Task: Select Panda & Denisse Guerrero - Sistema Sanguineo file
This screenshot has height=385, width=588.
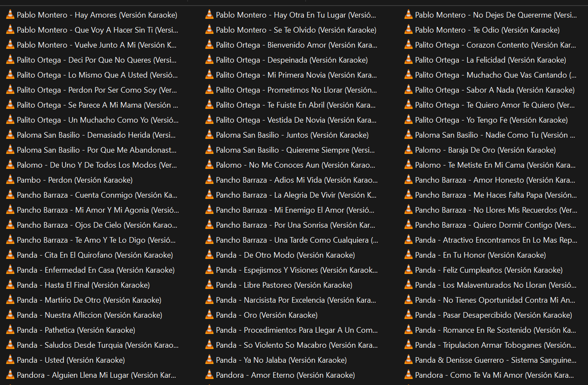Action: 495,360
